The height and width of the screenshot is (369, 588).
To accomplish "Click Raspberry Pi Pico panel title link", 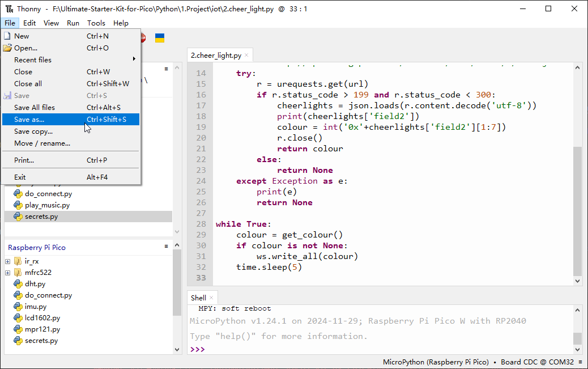I will pos(37,247).
